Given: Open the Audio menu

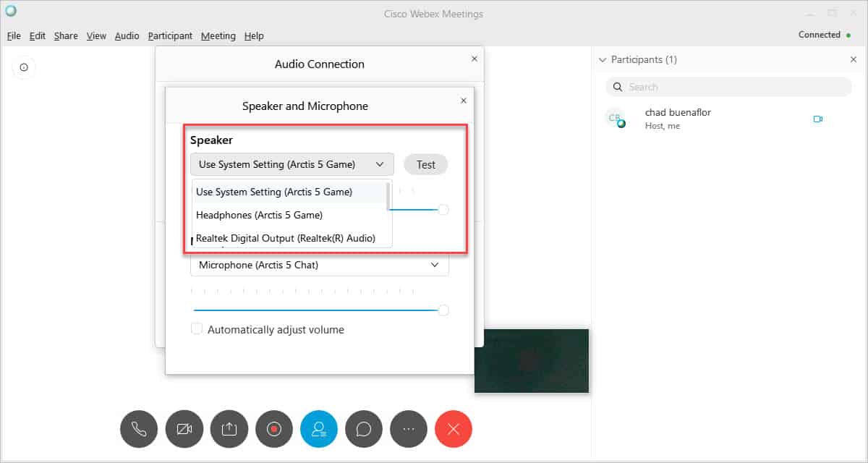Looking at the screenshot, I should [127, 35].
